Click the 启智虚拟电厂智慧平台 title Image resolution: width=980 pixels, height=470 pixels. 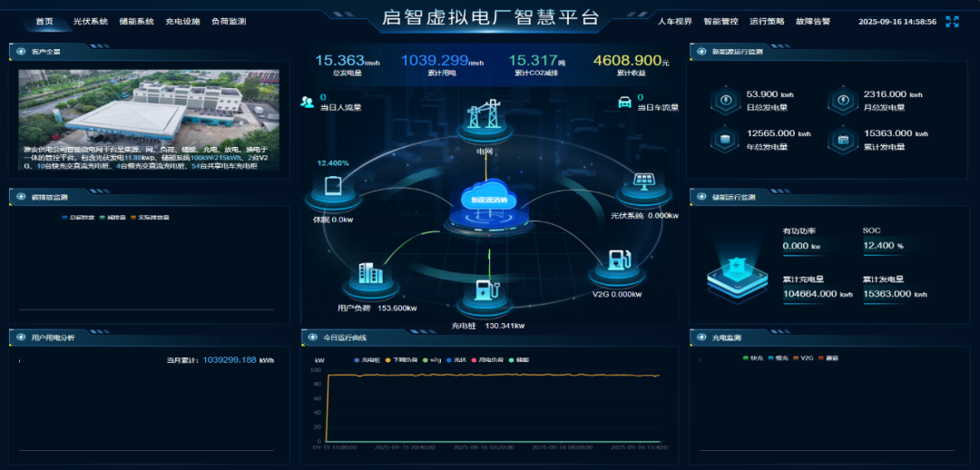coord(491,17)
